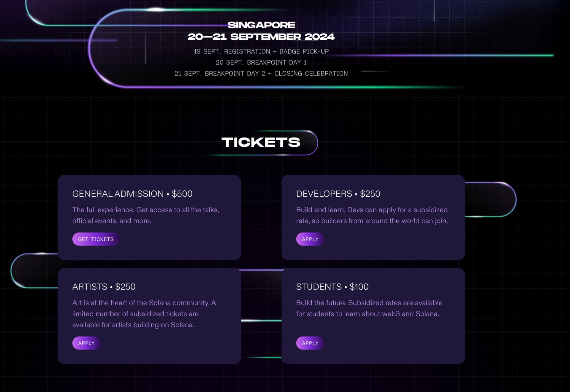Click the SINGAPORE location heading
This screenshot has width=570, height=392.
[261, 25]
